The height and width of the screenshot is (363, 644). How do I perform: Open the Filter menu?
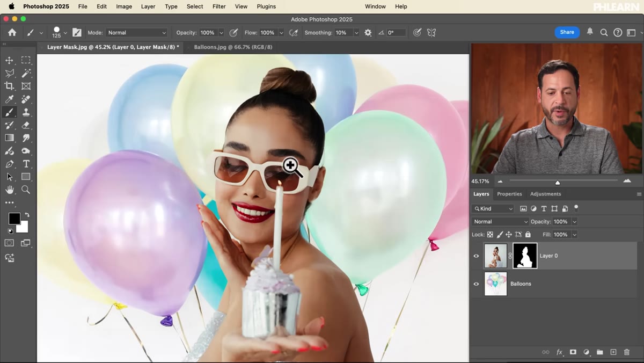(219, 6)
